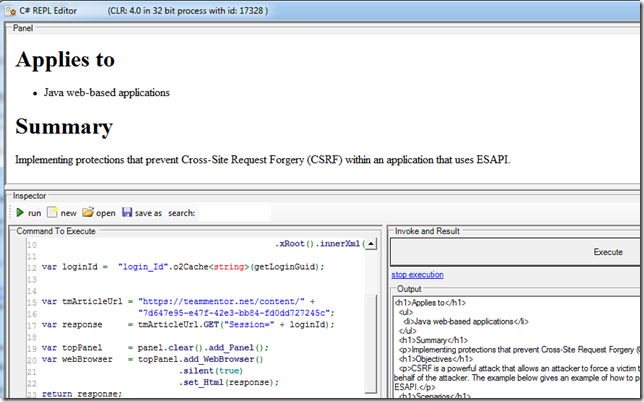Click 'Java web-based applications' bullet text
Image resolution: width=644 pixels, height=402 pixels.
click(106, 92)
